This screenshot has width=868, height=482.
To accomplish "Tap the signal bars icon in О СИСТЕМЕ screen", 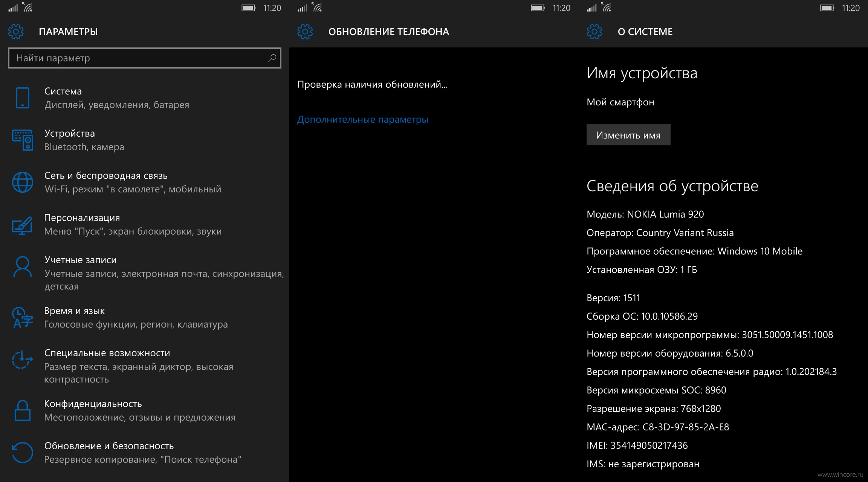I will (x=592, y=8).
